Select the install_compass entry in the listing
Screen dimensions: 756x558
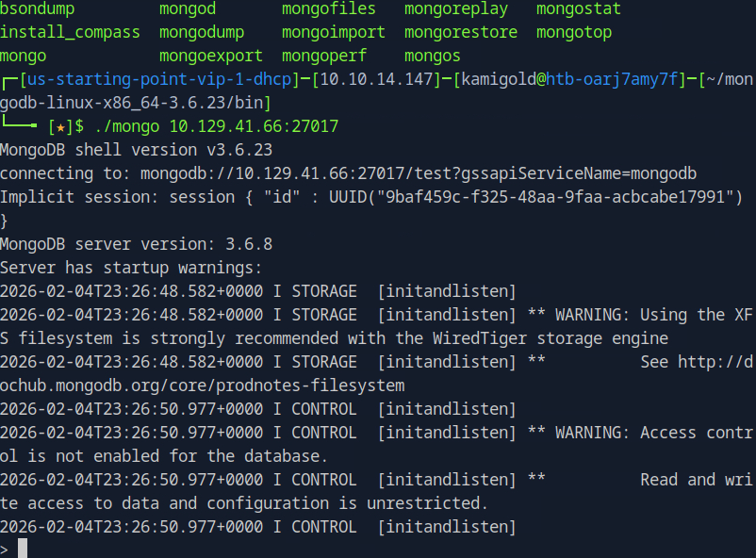[71, 32]
